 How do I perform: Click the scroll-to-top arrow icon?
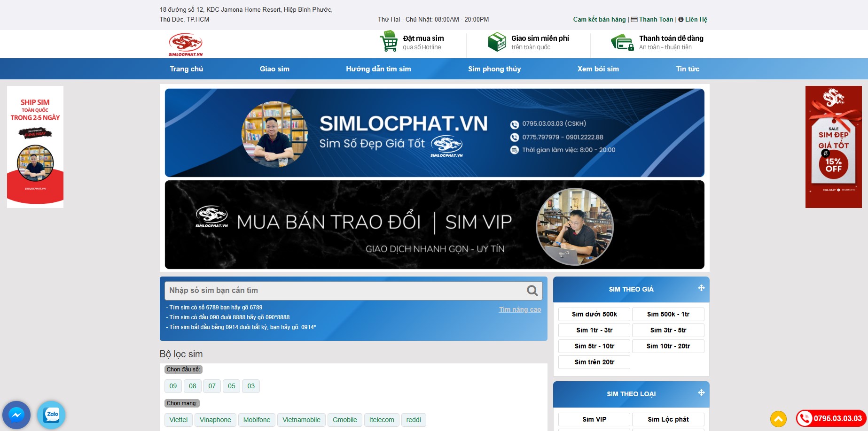tap(779, 418)
